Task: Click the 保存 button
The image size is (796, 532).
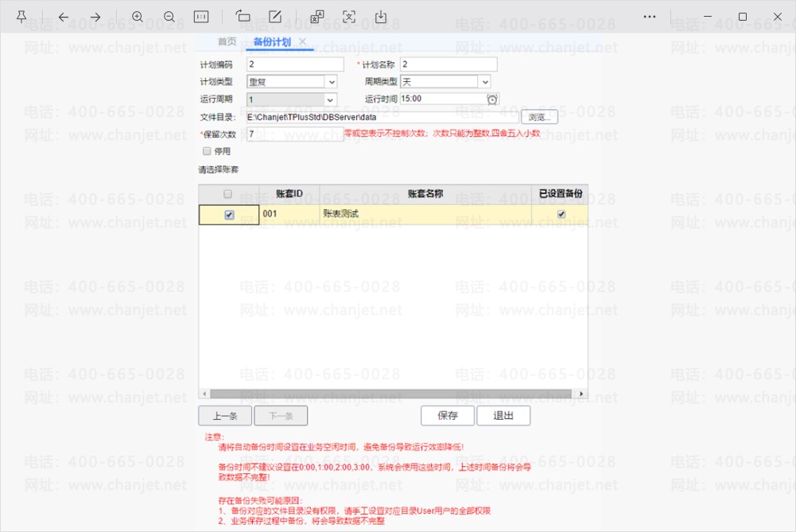Action: coord(447,416)
